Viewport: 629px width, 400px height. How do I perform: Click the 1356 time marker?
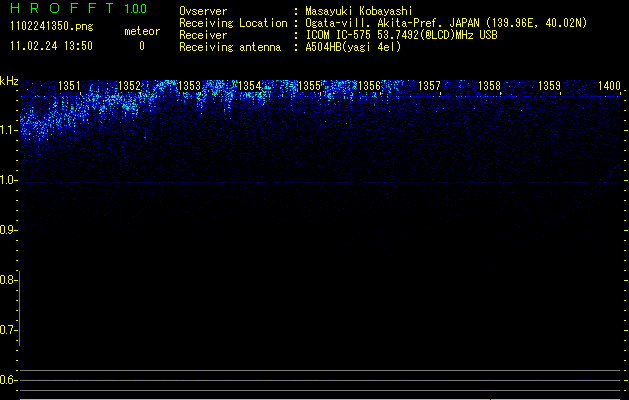[369, 86]
